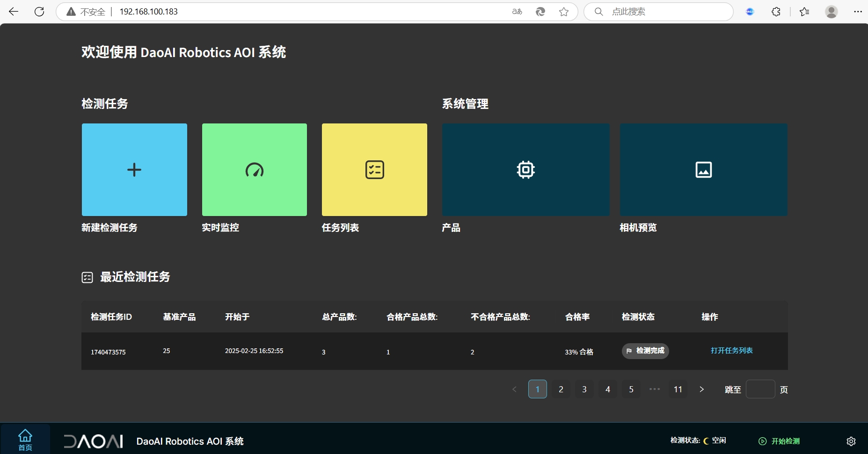Click the 合格率 column header
The height and width of the screenshot is (454, 868).
(x=577, y=317)
